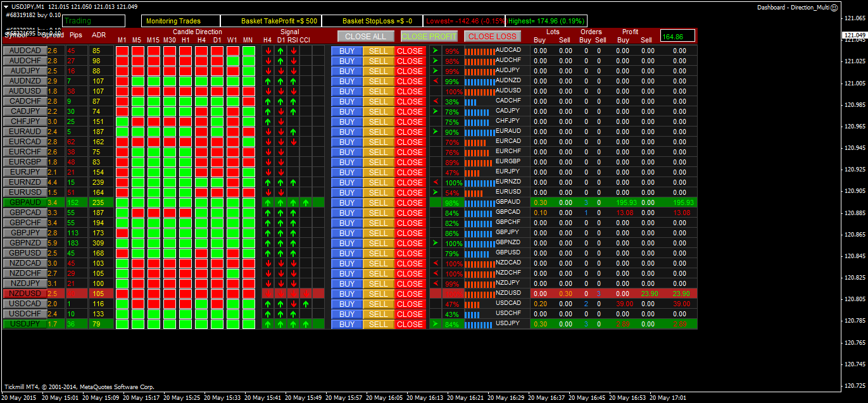Click the CCI up arrow in GBPAUD row
The height and width of the screenshot is (403, 868).
click(305, 203)
